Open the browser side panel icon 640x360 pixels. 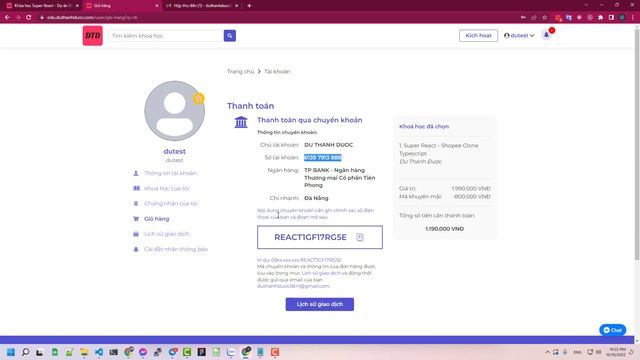(x=611, y=18)
